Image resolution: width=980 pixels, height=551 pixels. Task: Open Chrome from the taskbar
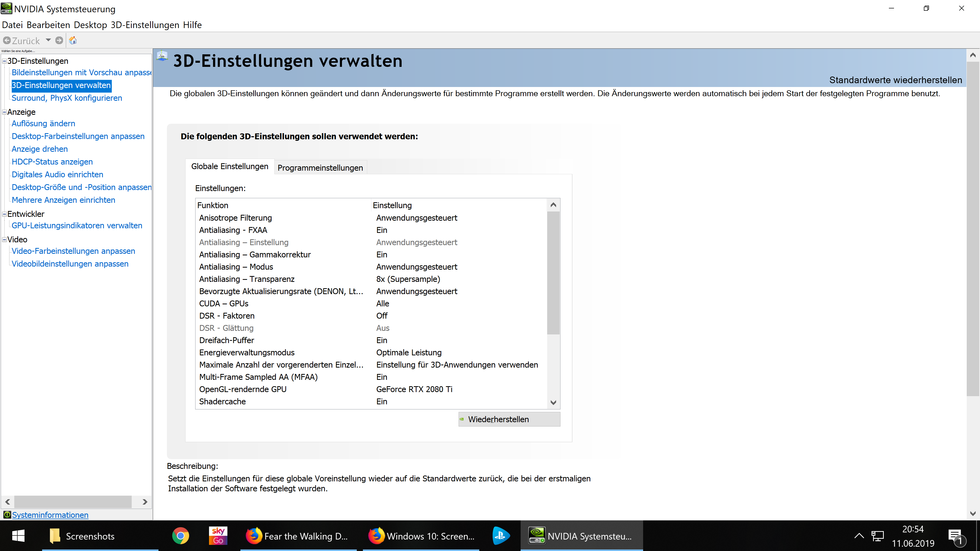[180, 536]
